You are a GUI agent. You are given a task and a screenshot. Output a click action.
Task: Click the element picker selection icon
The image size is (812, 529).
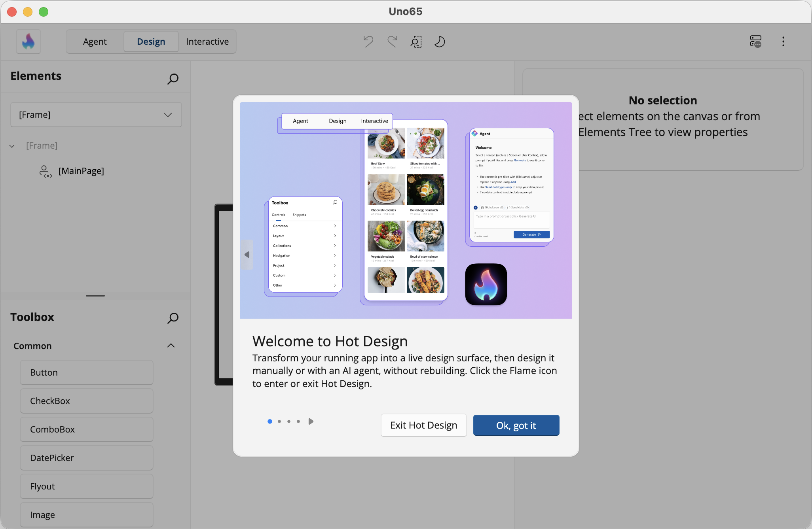click(x=416, y=42)
